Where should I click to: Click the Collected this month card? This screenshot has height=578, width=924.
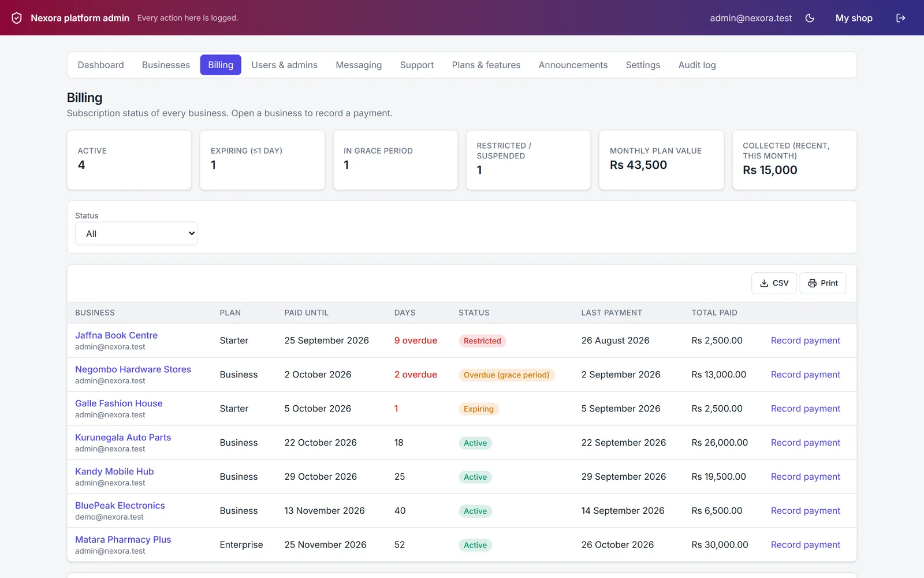794,160
